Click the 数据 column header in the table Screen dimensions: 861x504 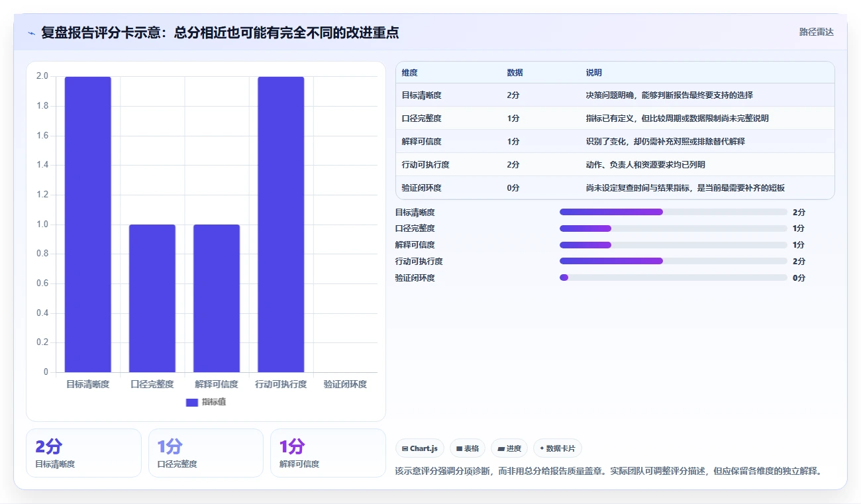515,73
